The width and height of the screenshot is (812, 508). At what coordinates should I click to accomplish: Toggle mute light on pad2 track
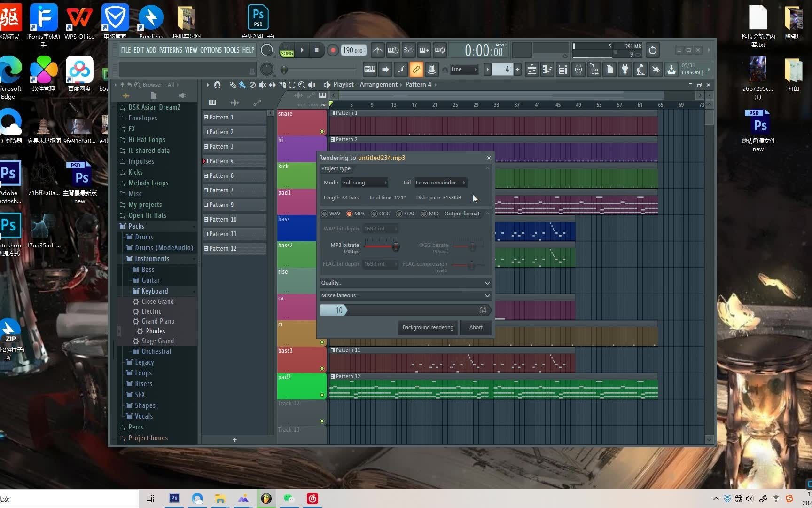[x=322, y=395]
